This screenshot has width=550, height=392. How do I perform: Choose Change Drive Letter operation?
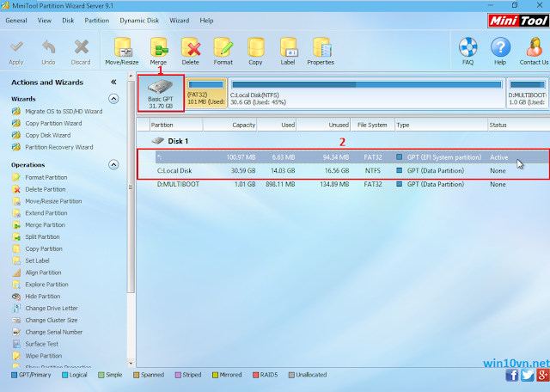52,308
